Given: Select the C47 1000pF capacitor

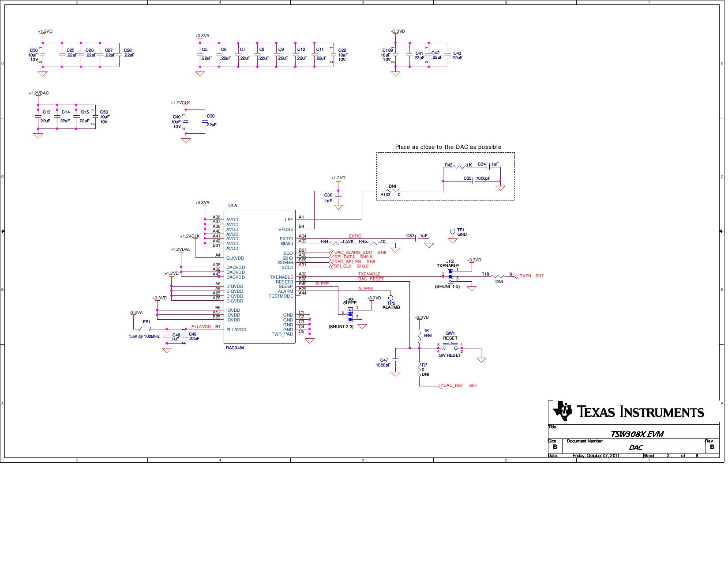Looking at the screenshot, I should coord(395,360).
